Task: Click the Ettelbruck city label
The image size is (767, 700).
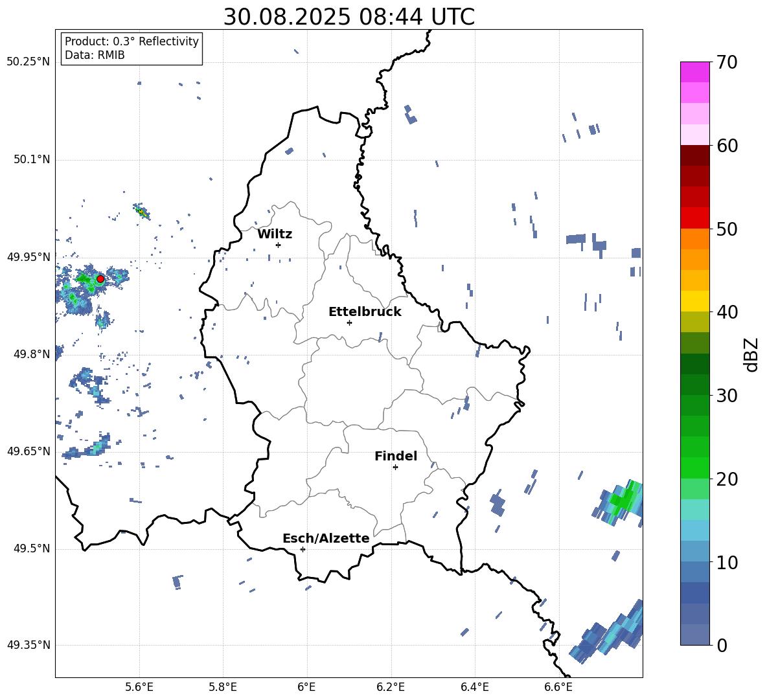Action: pos(365,312)
